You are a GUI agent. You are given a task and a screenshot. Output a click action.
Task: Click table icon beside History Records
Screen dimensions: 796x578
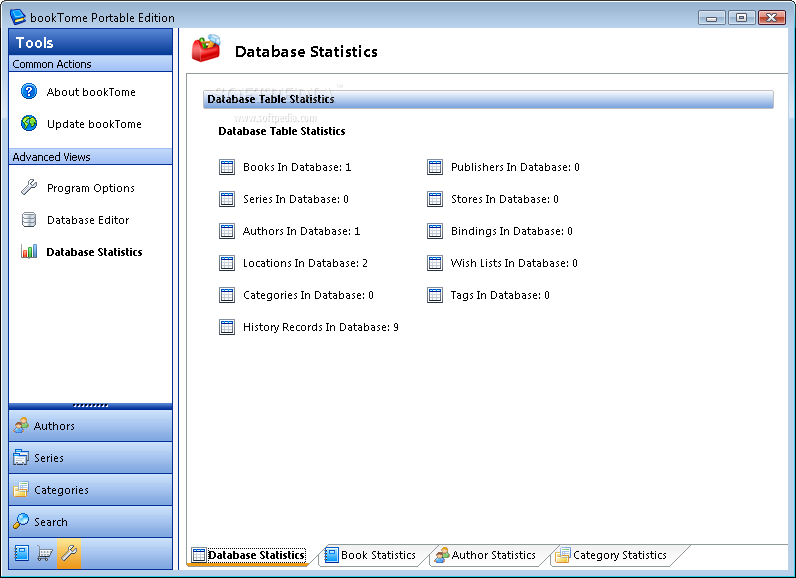(227, 327)
